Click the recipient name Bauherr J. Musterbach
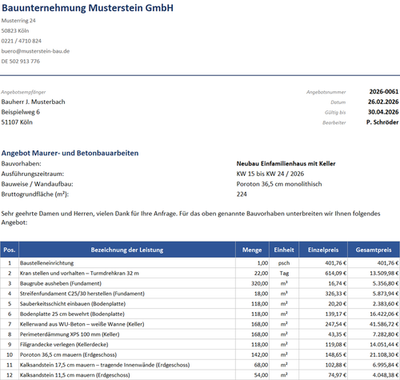The width and height of the screenshot is (400, 380). tap(33, 102)
